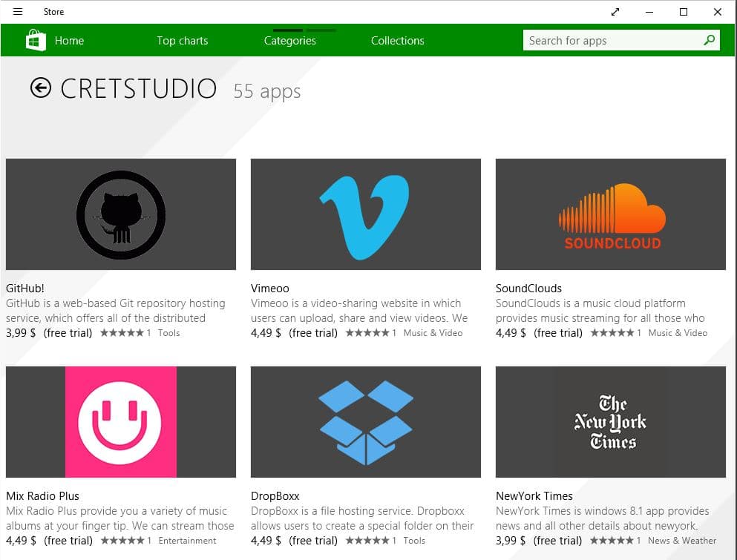Open the Vimeoo blue V tile
The height and width of the screenshot is (560, 737).
(x=366, y=214)
